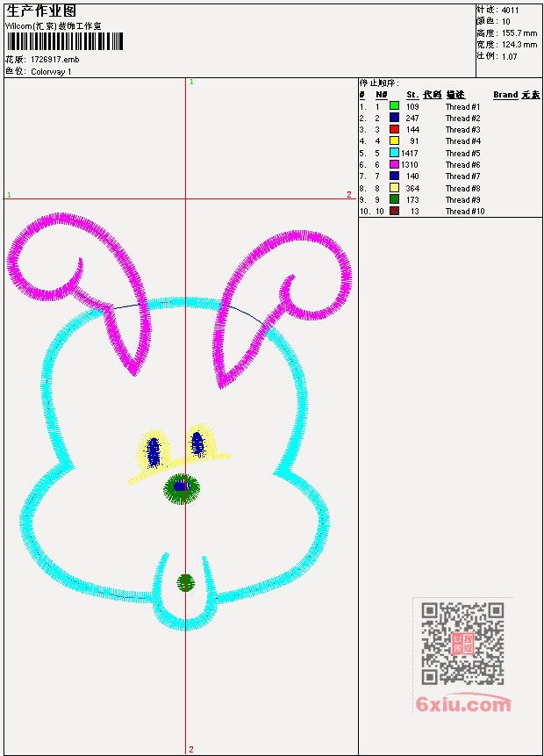This screenshot has width=544, height=756.
Task: Click stitch count 1310 in row 6
Action: (x=410, y=165)
